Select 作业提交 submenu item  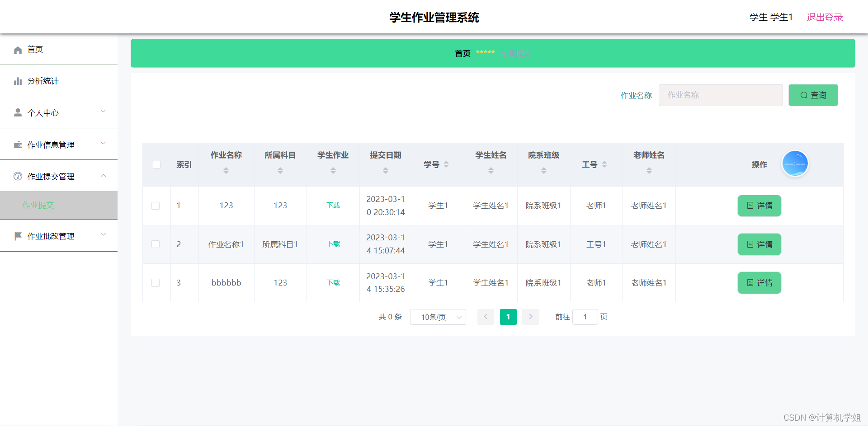point(59,205)
